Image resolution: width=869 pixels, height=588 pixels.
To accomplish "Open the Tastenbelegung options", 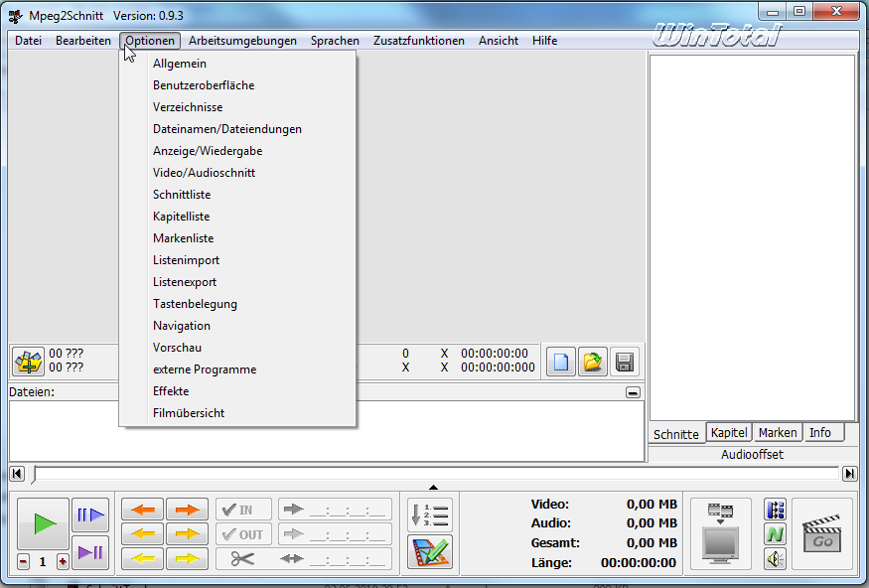I will coord(237,304).
